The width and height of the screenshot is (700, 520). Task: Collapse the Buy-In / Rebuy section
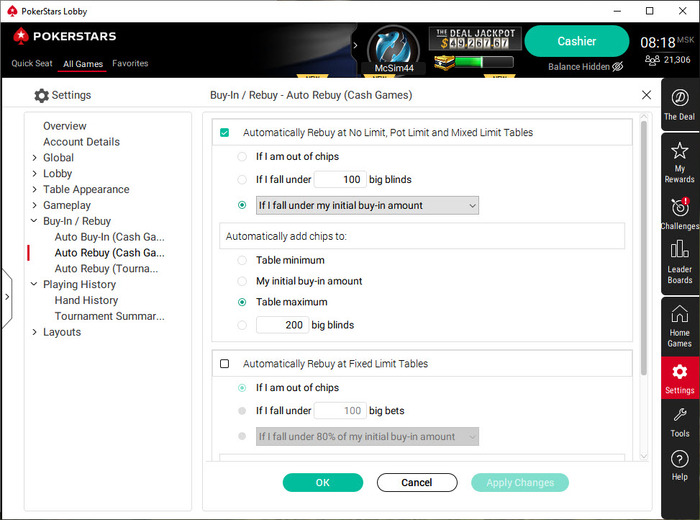point(34,220)
